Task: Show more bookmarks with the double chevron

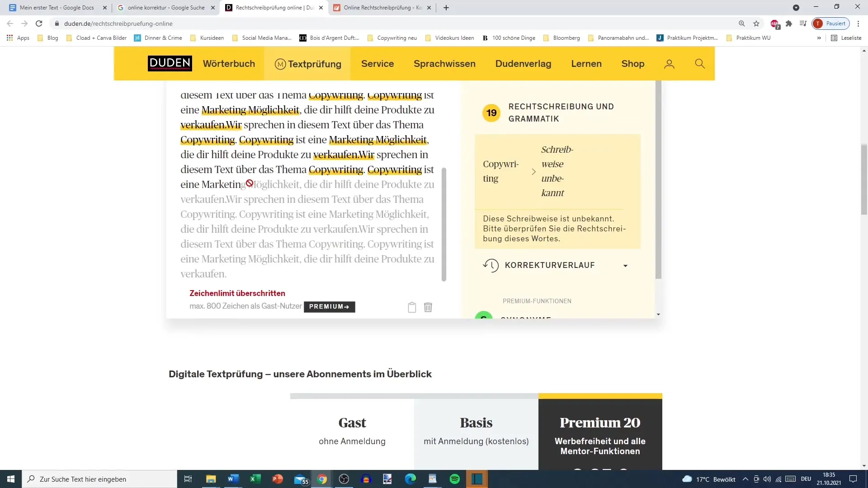Action: pyautogui.click(x=819, y=38)
